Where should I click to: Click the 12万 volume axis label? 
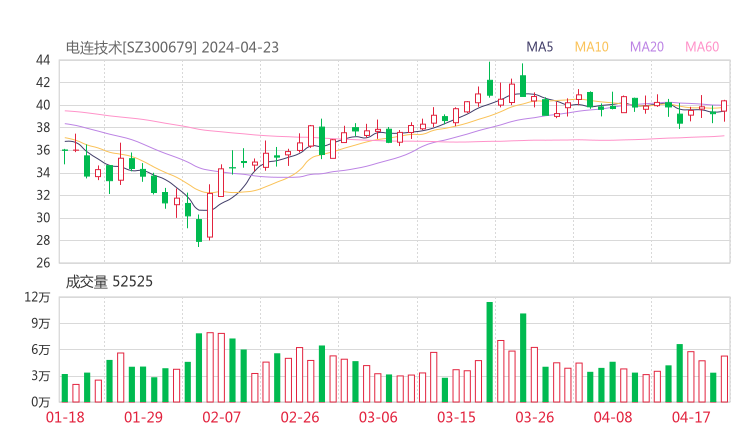37,297
